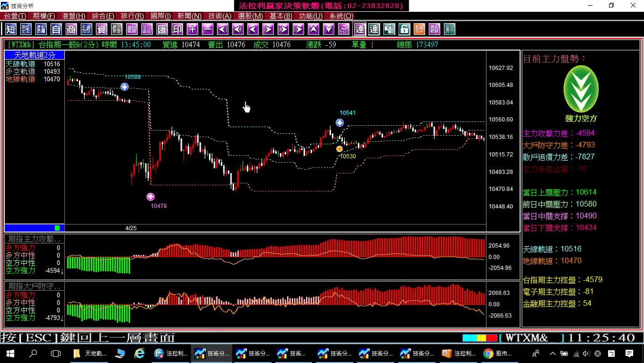Click the purple plus zoom-in icon

(192, 29)
